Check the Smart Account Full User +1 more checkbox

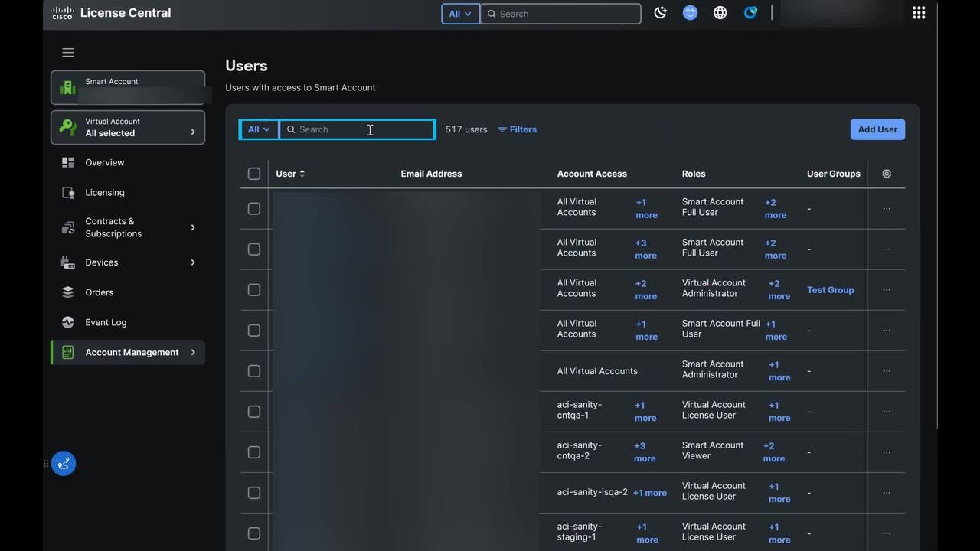coord(254,331)
